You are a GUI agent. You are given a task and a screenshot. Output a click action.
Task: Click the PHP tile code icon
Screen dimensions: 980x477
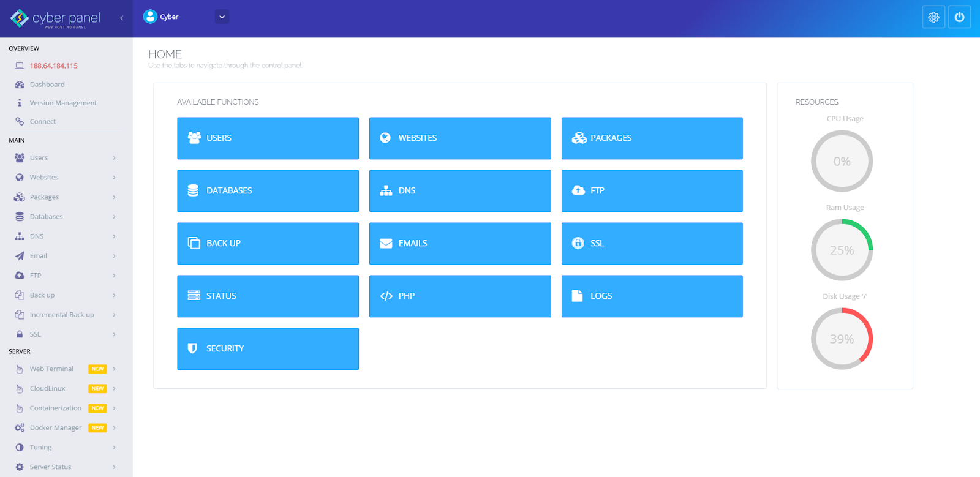[386, 296]
